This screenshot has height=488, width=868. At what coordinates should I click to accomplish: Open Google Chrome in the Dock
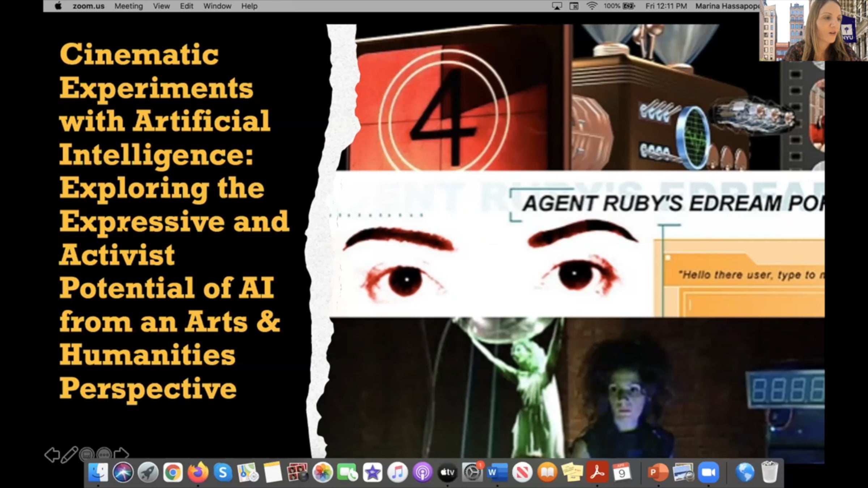point(173,472)
